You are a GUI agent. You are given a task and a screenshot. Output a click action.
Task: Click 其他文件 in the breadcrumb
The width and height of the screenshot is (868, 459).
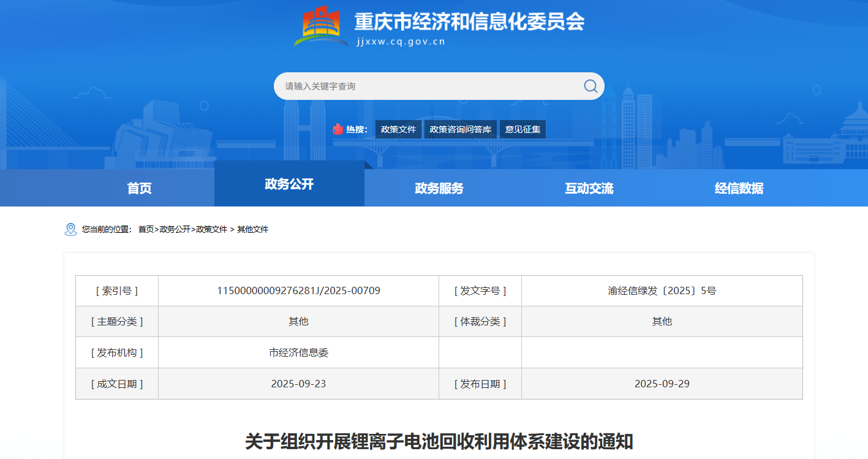coord(253,229)
